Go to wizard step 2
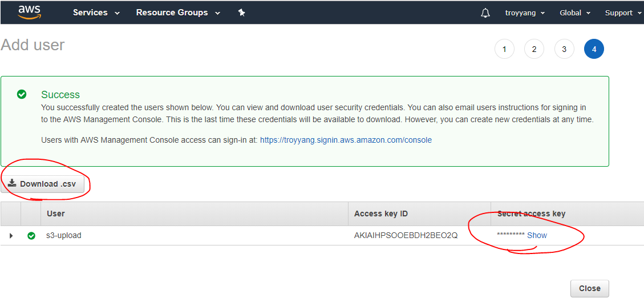The height and width of the screenshot is (302, 644). click(x=534, y=49)
